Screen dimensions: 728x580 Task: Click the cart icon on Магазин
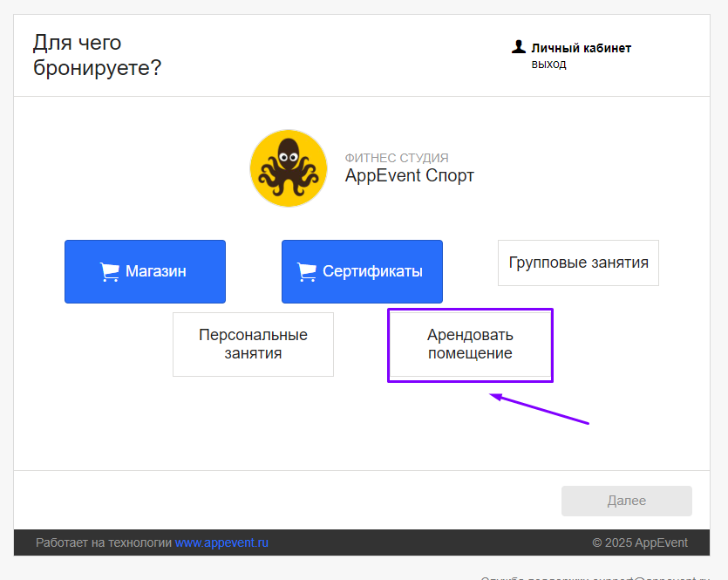point(110,272)
